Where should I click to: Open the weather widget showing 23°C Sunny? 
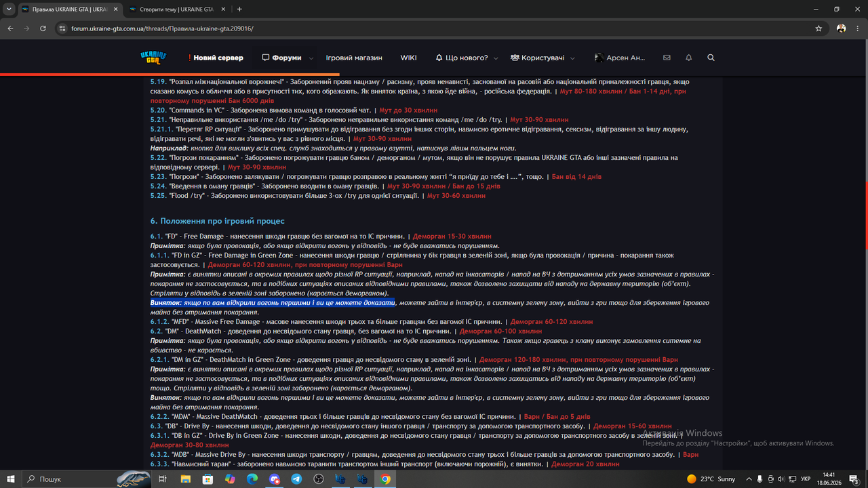pyautogui.click(x=711, y=479)
